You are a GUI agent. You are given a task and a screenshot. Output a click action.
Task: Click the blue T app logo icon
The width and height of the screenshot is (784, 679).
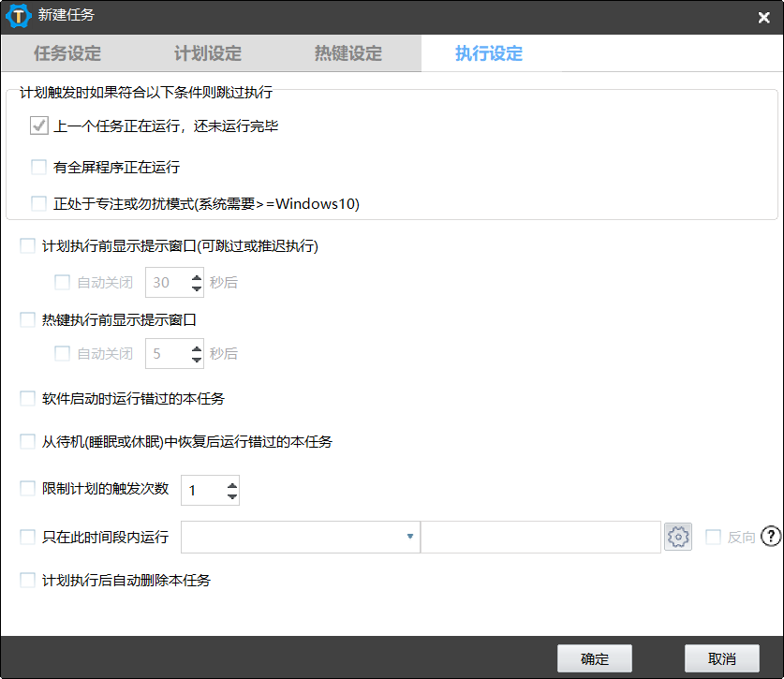[16, 16]
